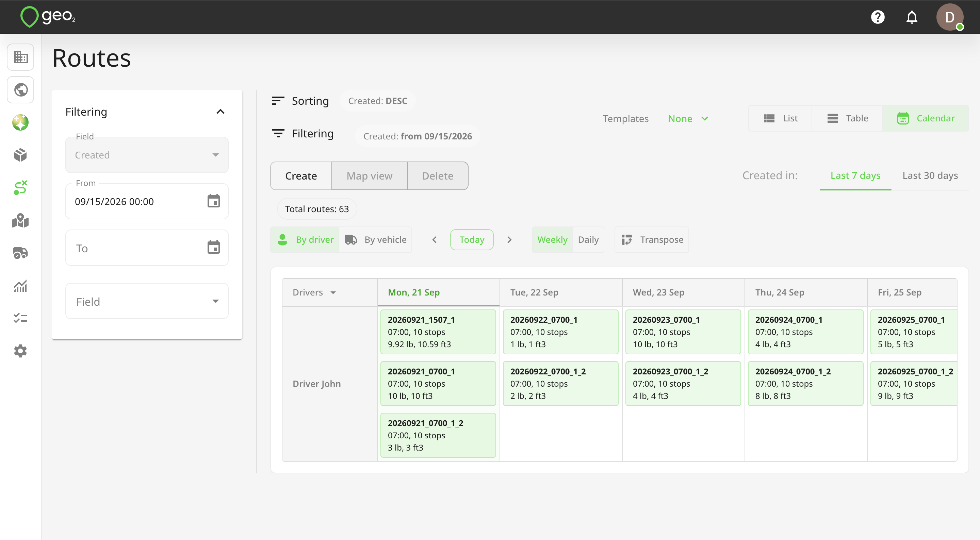Switch to Table view
The image size is (980, 540).
tap(847, 118)
